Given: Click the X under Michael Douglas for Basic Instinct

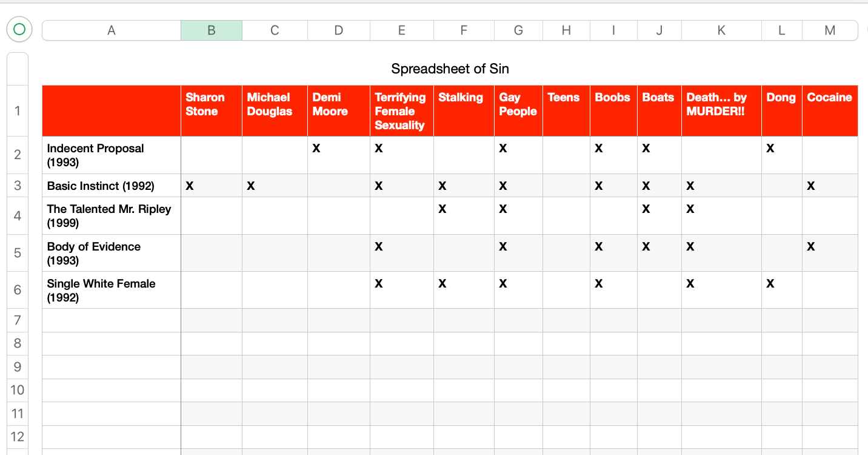Looking at the screenshot, I should click(x=251, y=186).
